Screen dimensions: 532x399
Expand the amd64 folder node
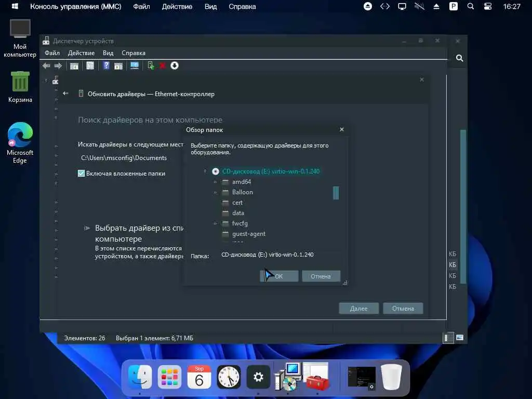[215, 182]
